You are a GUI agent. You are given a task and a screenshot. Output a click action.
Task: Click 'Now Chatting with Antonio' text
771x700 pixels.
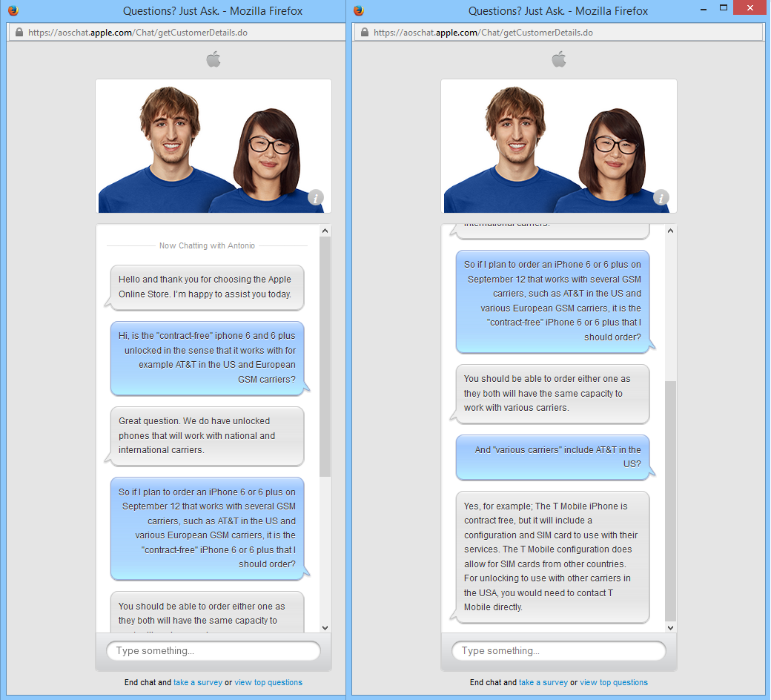pos(207,245)
